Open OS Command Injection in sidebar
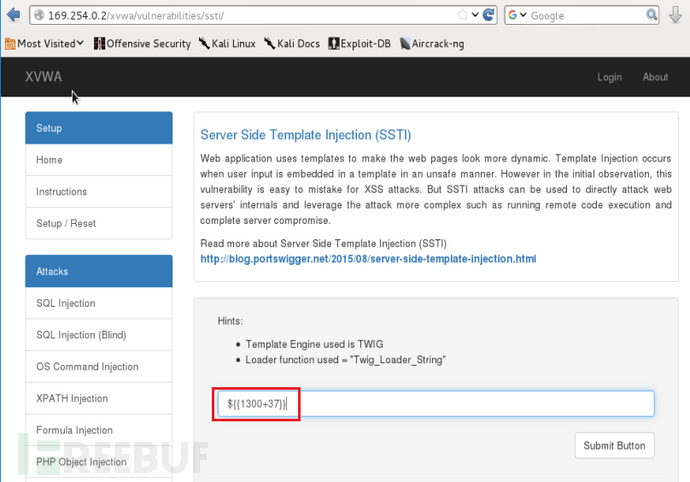Screen dimensions: 690x482 pos(87,367)
